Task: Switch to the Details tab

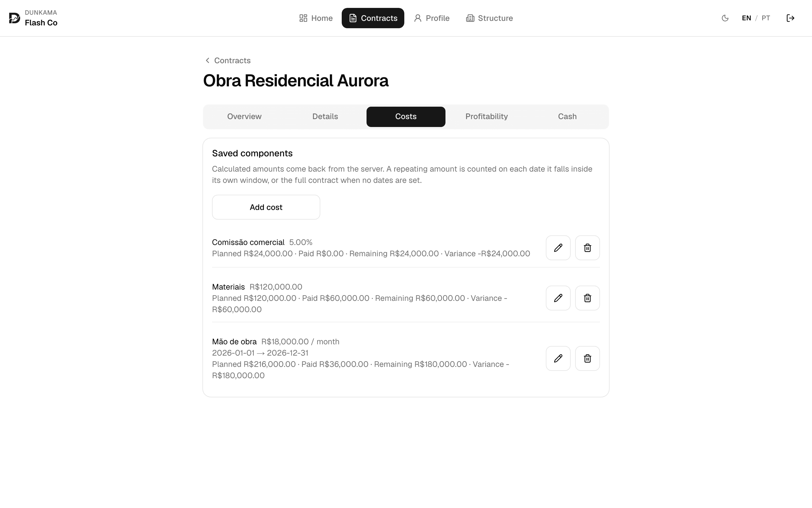Action: (x=325, y=117)
